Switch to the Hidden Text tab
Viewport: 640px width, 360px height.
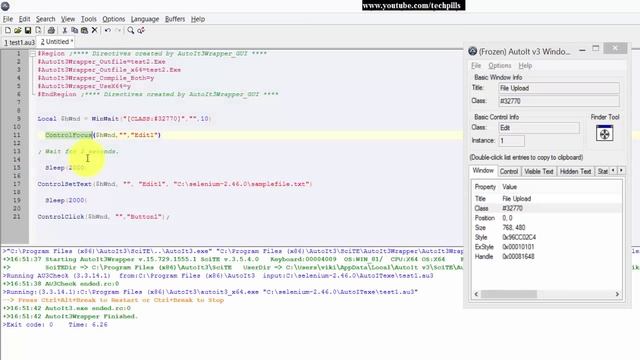point(575,171)
